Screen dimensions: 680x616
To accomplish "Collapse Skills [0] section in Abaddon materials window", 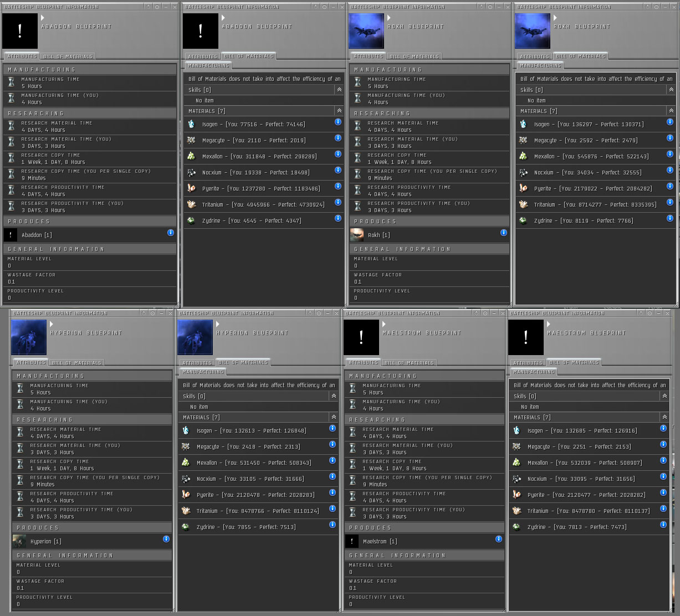I will click(x=339, y=90).
